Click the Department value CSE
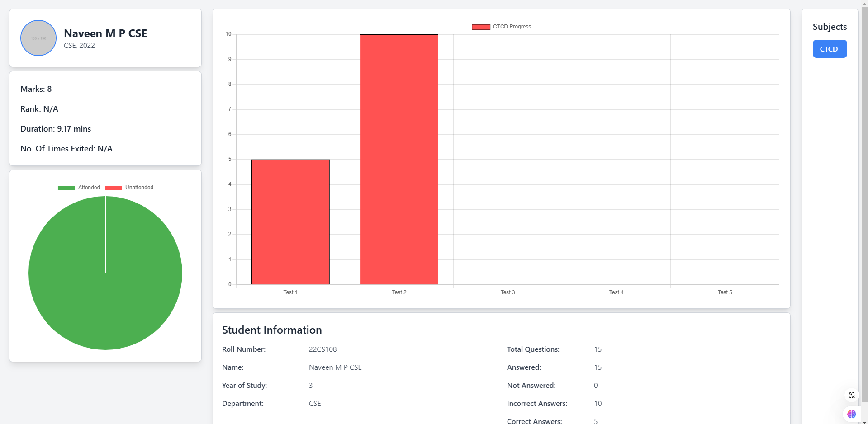The width and height of the screenshot is (868, 424). click(315, 404)
